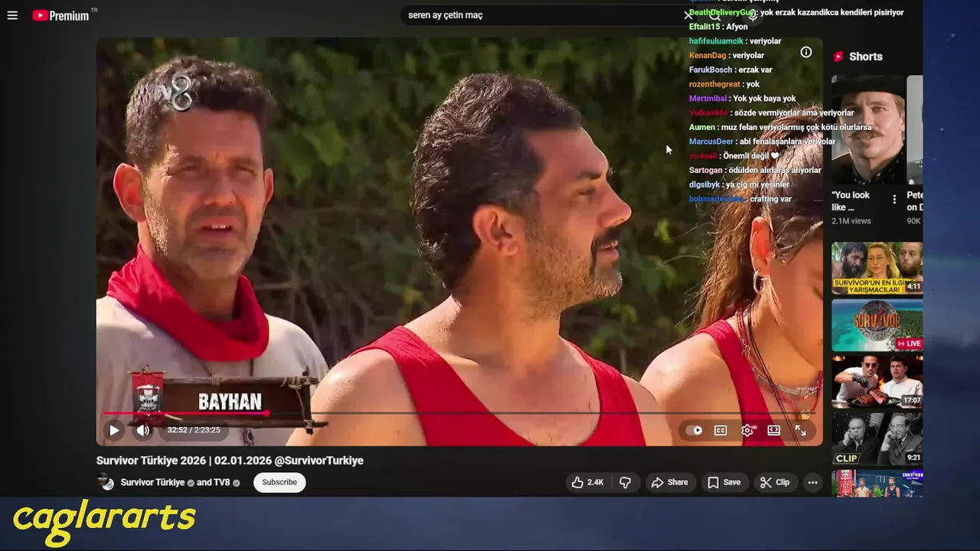The width and height of the screenshot is (980, 551).
Task: Share the video
Action: (x=670, y=482)
